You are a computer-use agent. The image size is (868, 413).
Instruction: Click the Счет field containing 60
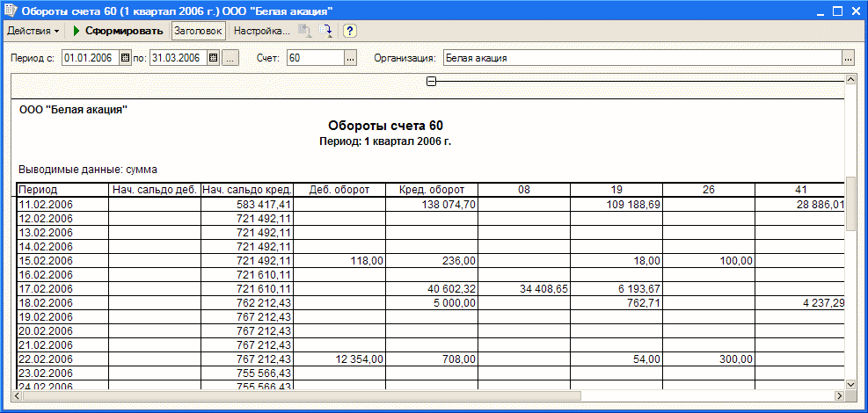click(316, 57)
